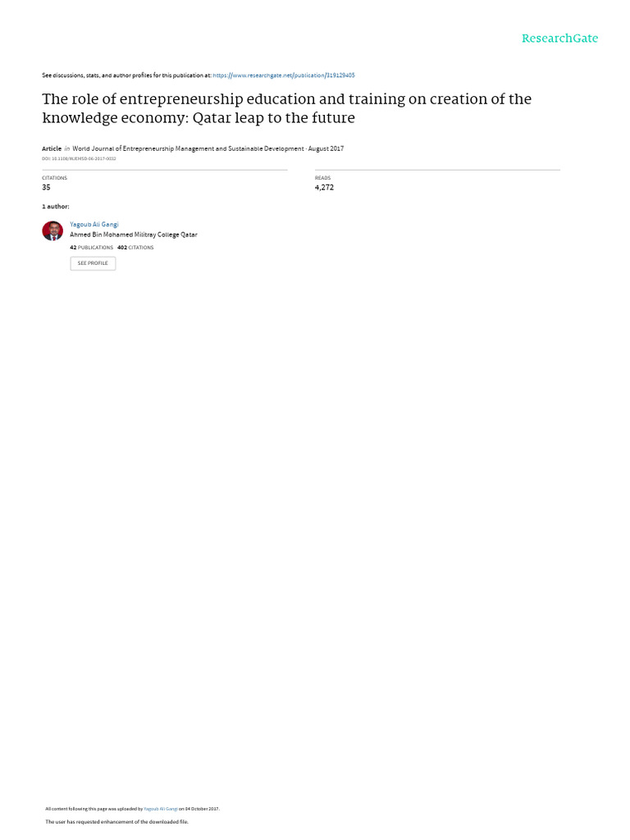Open the footer Yagoub Ali Gangi uploader link
Viewport: 630px width, 840px height.
pyautogui.click(x=161, y=809)
